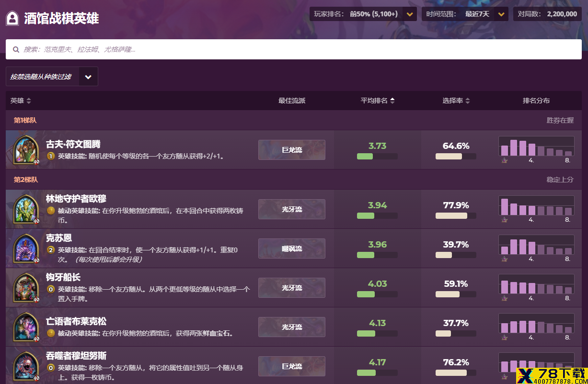The height and width of the screenshot is (384, 588).
Task: Click the pick rate value 59.1%
Action: [456, 283]
